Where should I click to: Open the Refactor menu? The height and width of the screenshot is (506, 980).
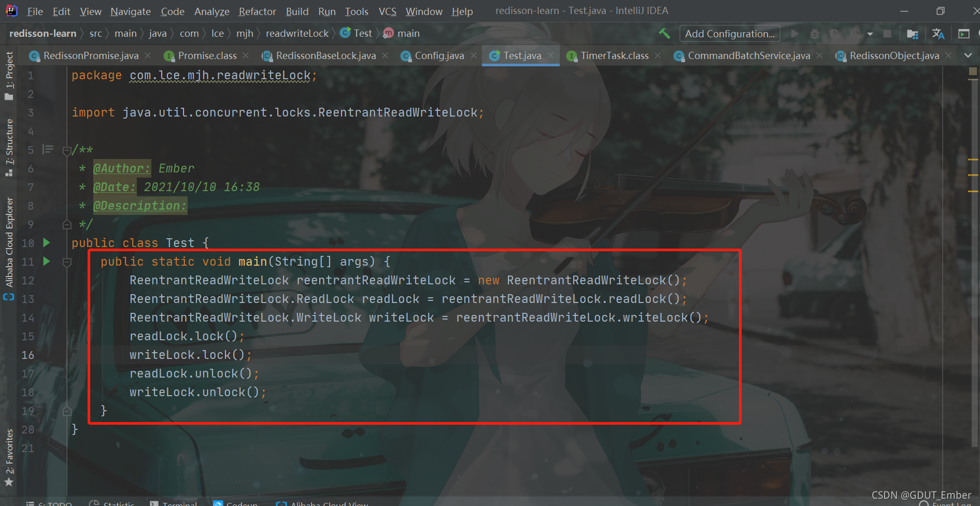[257, 11]
